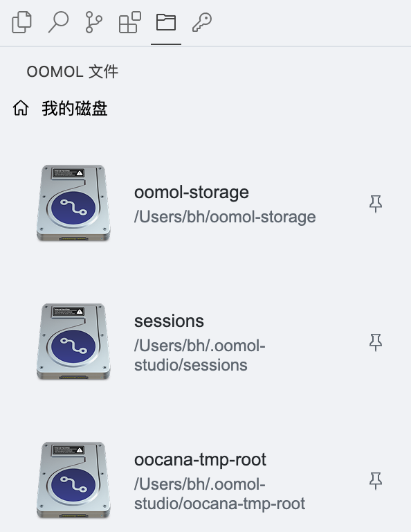The width and height of the screenshot is (411, 532).
Task: Click the home icon beside 我的磁盘
Action: coord(21,108)
